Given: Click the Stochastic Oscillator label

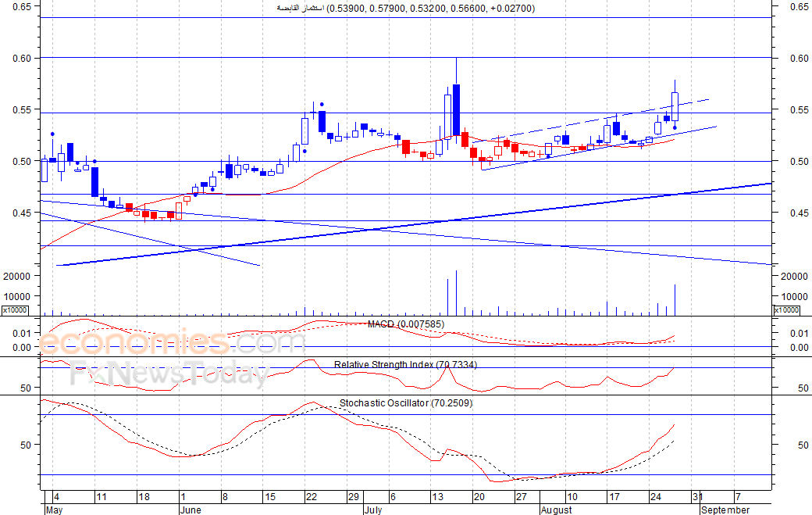Looking at the screenshot, I should pos(405,403).
